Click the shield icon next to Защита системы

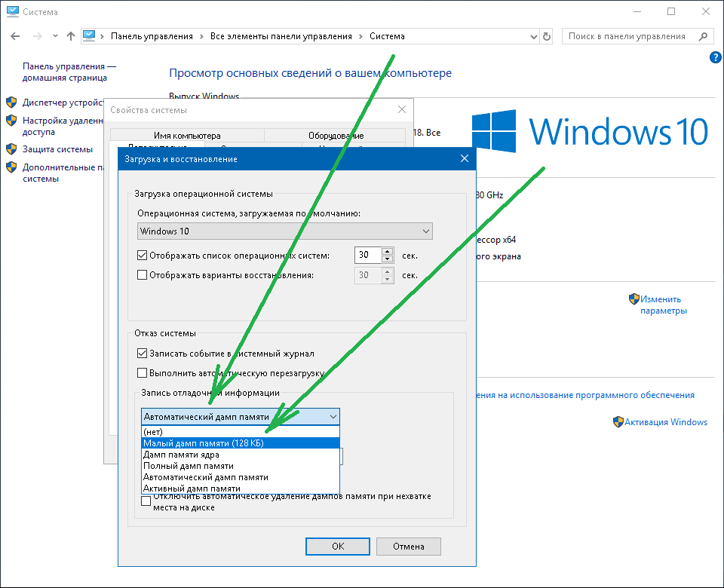(x=11, y=149)
